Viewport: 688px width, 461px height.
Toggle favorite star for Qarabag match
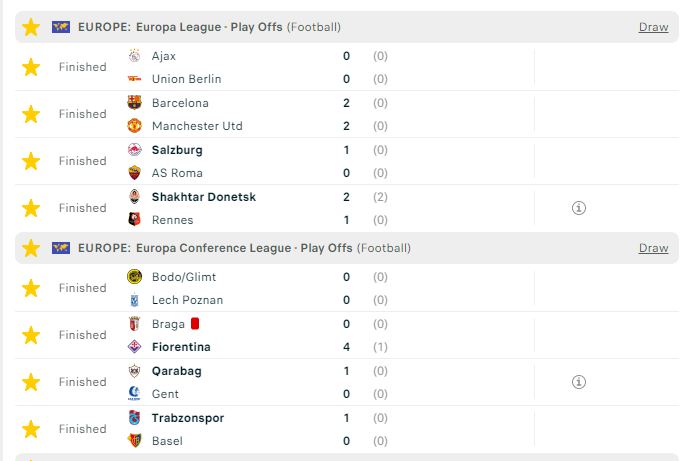31,382
